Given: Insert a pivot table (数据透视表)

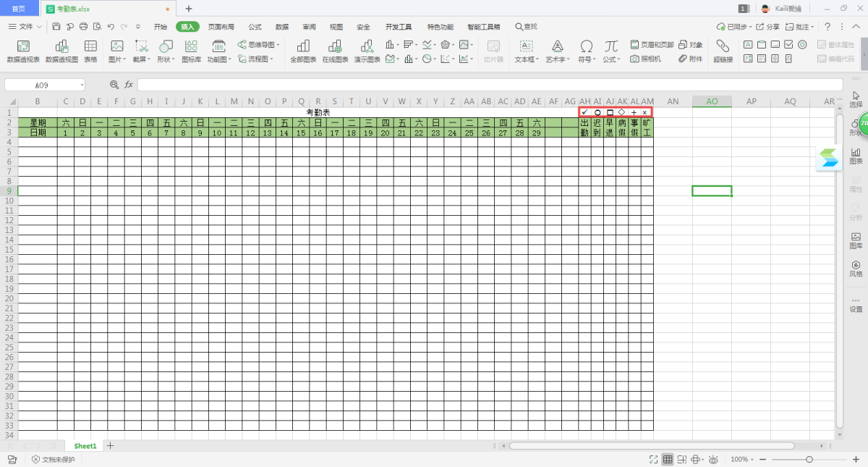Looking at the screenshot, I should point(23,51).
